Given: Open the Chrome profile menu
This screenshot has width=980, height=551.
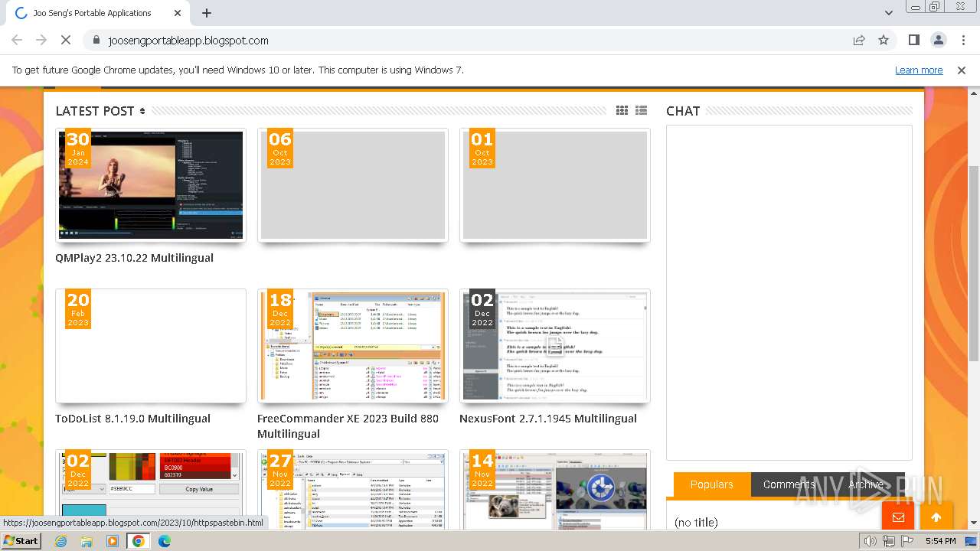Looking at the screenshot, I should (x=938, y=41).
